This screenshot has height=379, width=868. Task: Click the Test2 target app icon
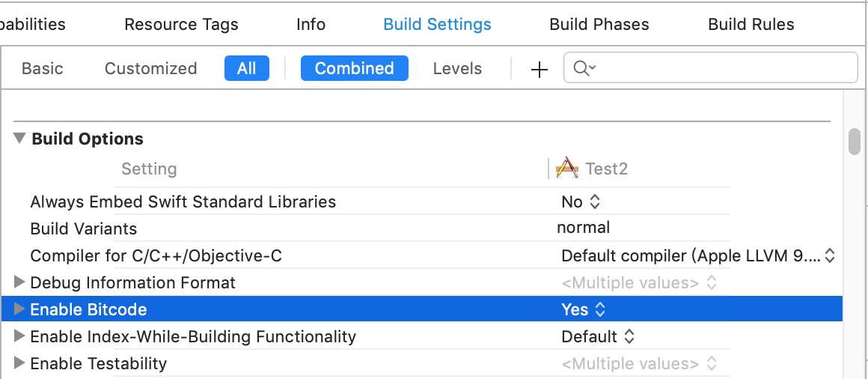tap(567, 169)
